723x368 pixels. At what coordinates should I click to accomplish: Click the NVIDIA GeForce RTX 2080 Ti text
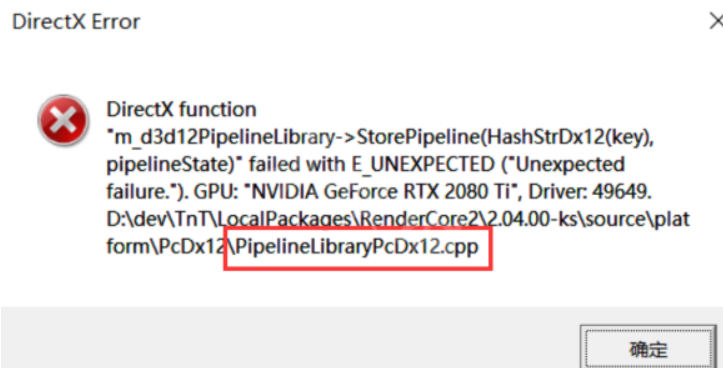(382, 191)
